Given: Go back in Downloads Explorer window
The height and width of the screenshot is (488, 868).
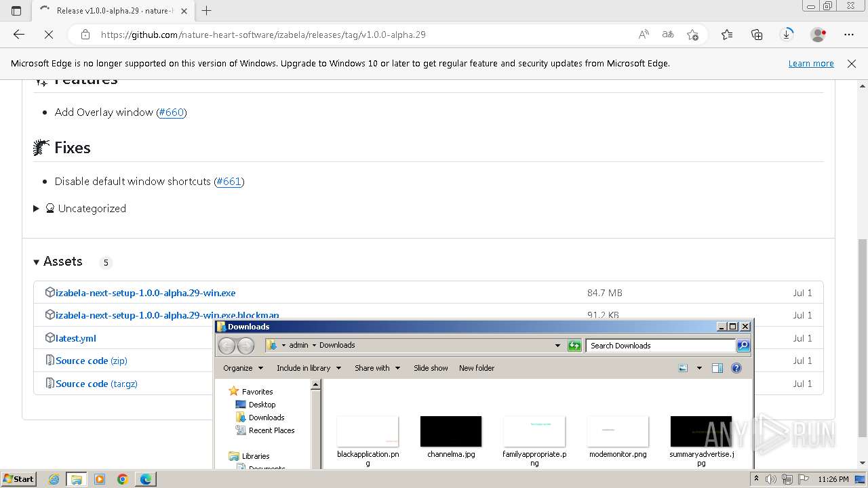Looking at the screenshot, I should [227, 346].
